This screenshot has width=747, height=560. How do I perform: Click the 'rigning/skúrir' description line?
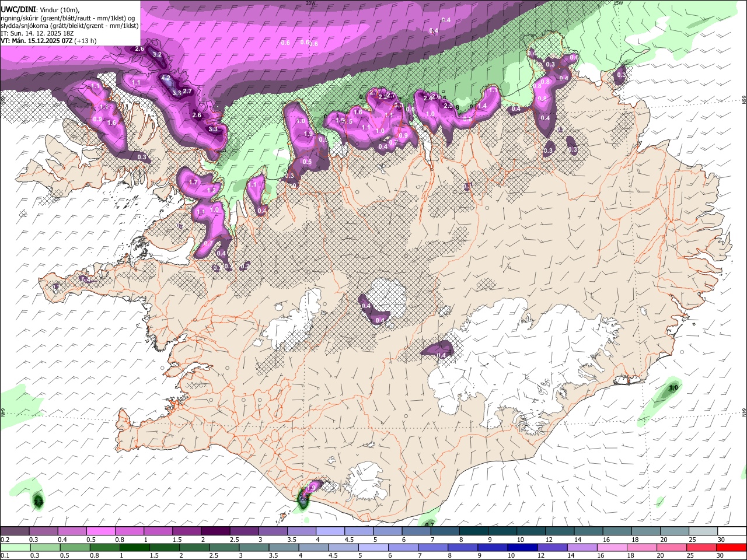(x=68, y=17)
